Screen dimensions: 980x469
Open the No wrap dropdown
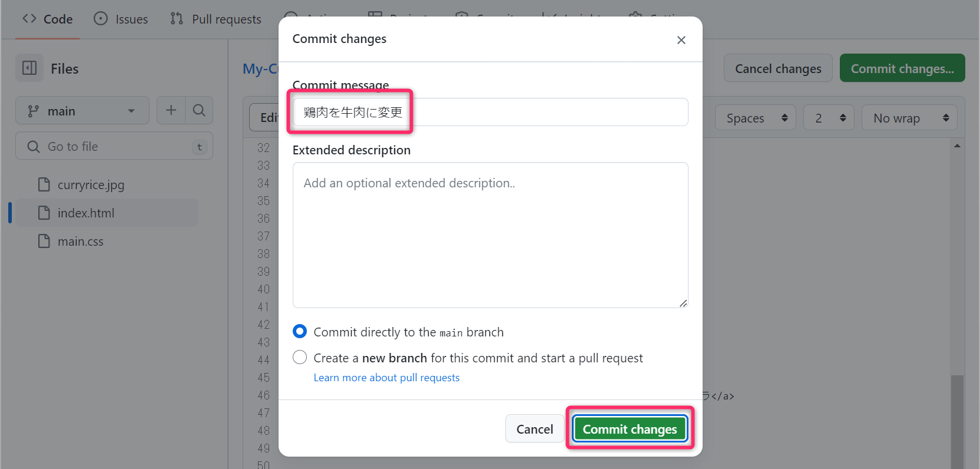909,118
